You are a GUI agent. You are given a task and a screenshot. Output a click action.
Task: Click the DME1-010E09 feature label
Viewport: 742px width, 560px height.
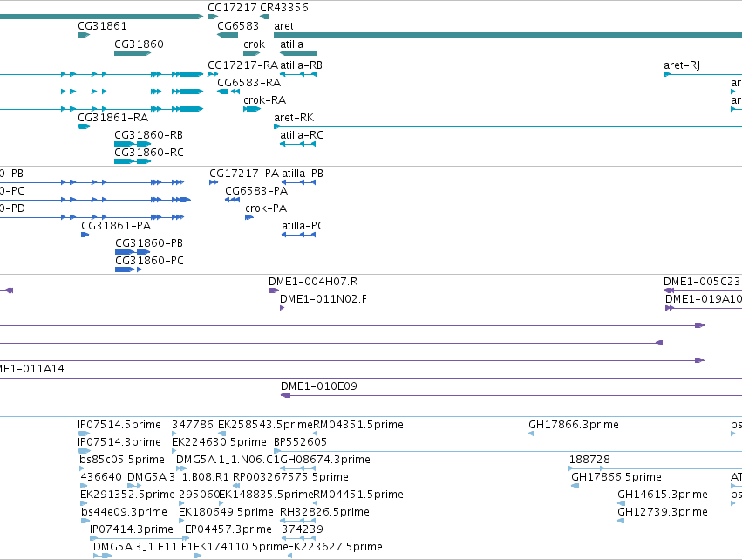(319, 386)
